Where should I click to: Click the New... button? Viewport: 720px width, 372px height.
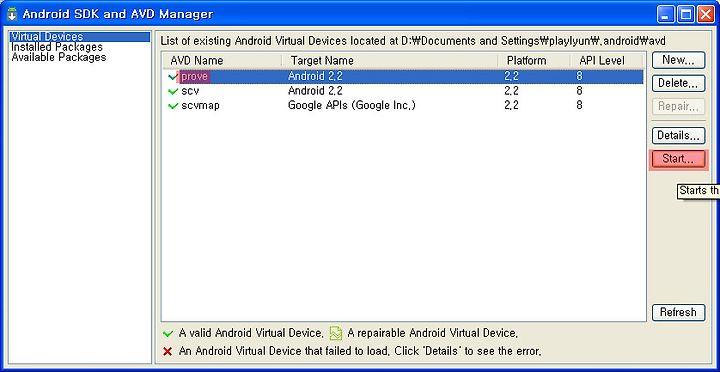[678, 60]
